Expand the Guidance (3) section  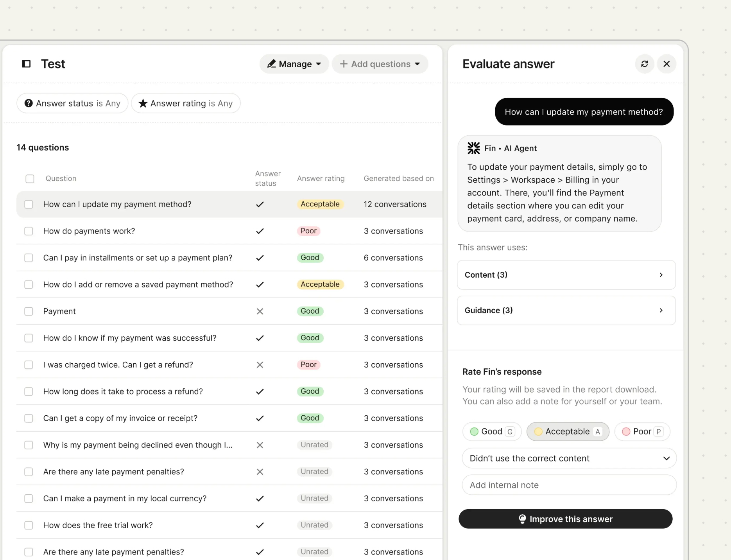(566, 310)
